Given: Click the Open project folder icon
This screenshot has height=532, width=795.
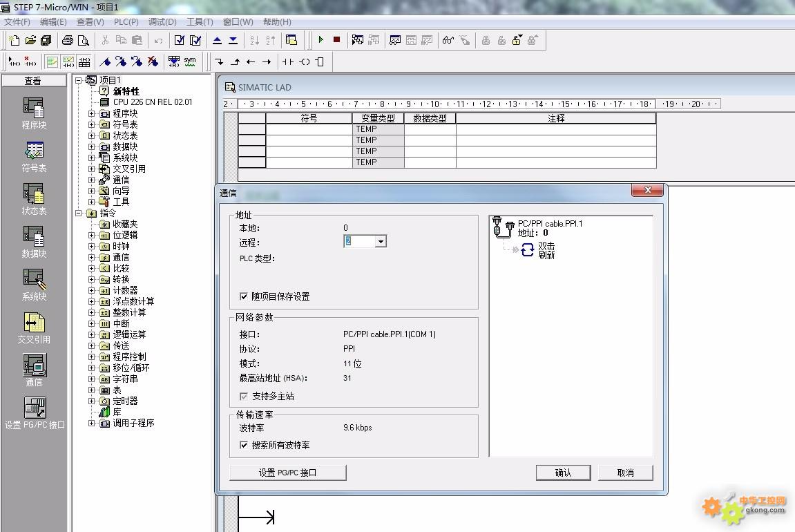Looking at the screenshot, I should (x=30, y=40).
